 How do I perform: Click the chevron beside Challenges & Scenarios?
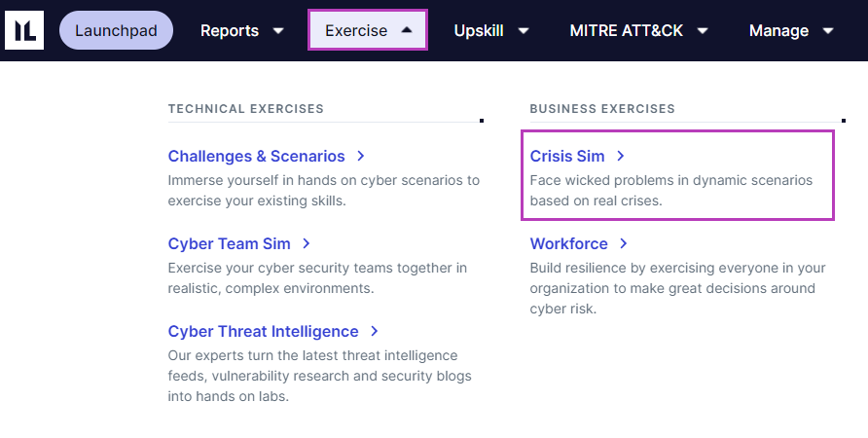361,156
